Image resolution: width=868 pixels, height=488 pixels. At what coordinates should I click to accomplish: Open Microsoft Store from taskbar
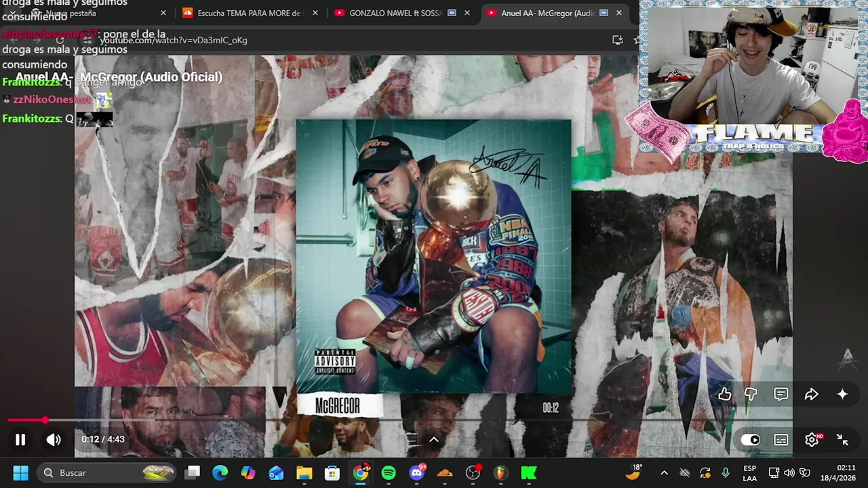click(x=332, y=472)
